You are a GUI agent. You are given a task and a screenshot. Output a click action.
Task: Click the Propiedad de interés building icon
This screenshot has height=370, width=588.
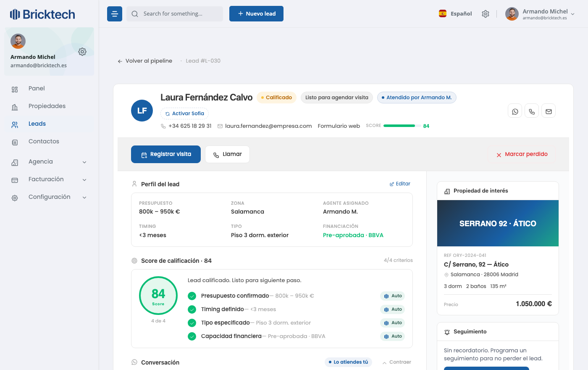[447, 191]
